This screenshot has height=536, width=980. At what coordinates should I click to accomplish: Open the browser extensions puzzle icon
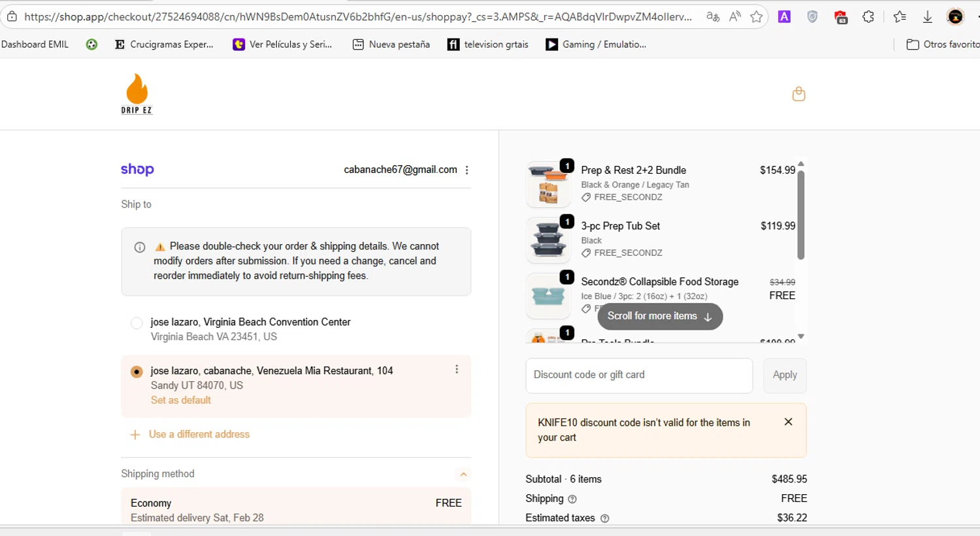[x=868, y=17]
